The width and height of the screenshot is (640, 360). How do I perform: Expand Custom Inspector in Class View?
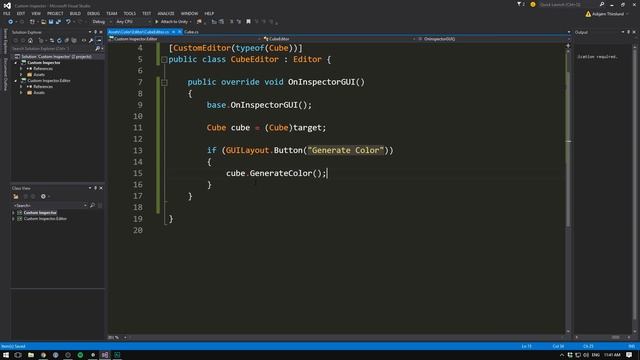(13, 213)
